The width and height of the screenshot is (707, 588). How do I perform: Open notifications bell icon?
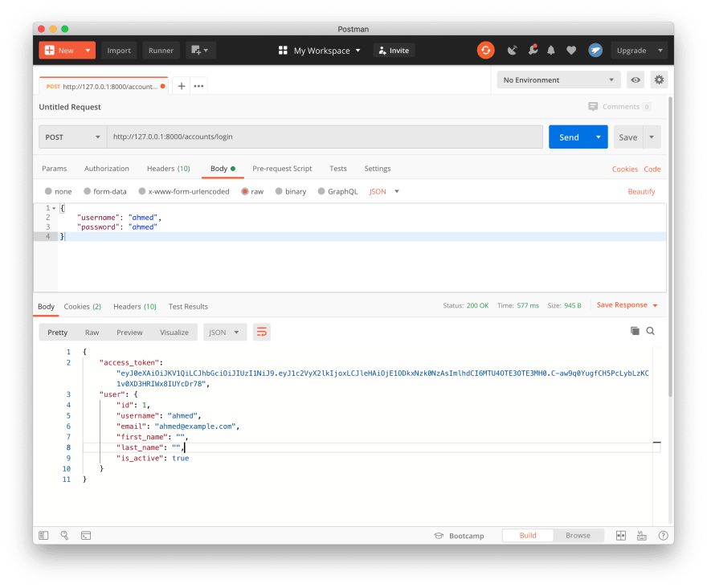pyautogui.click(x=551, y=50)
